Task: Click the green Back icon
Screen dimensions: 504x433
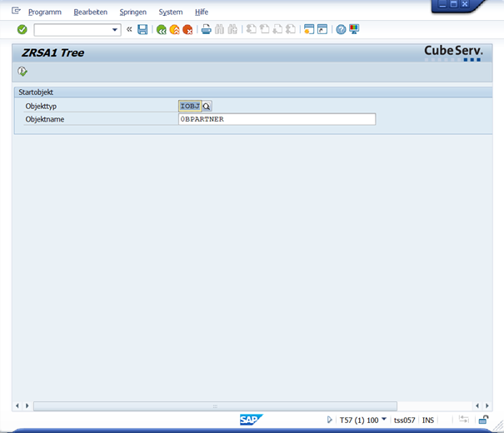Action: [x=161, y=29]
